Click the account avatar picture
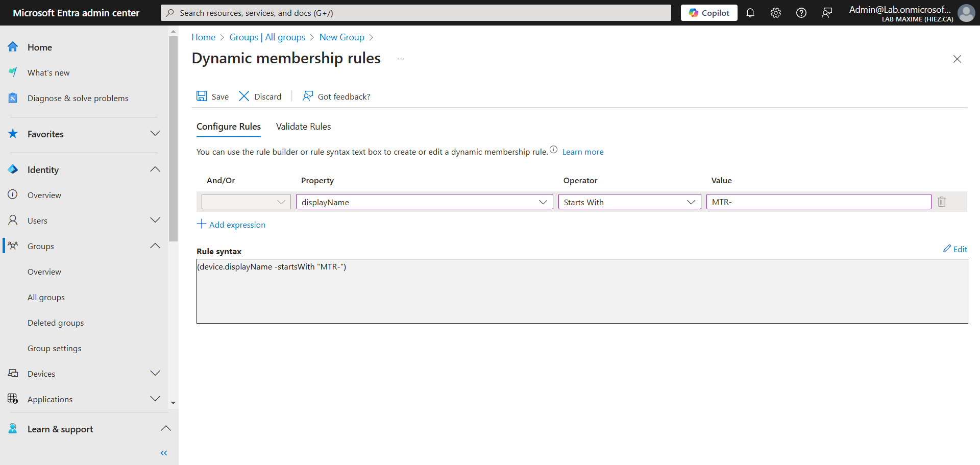The height and width of the screenshot is (465, 980). tap(966, 13)
